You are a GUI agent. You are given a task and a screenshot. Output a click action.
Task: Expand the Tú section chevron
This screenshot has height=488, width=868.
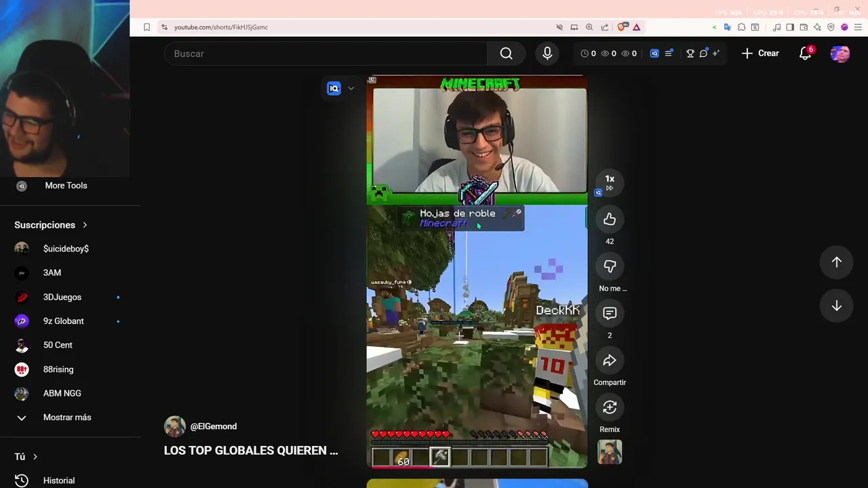pos(35,457)
